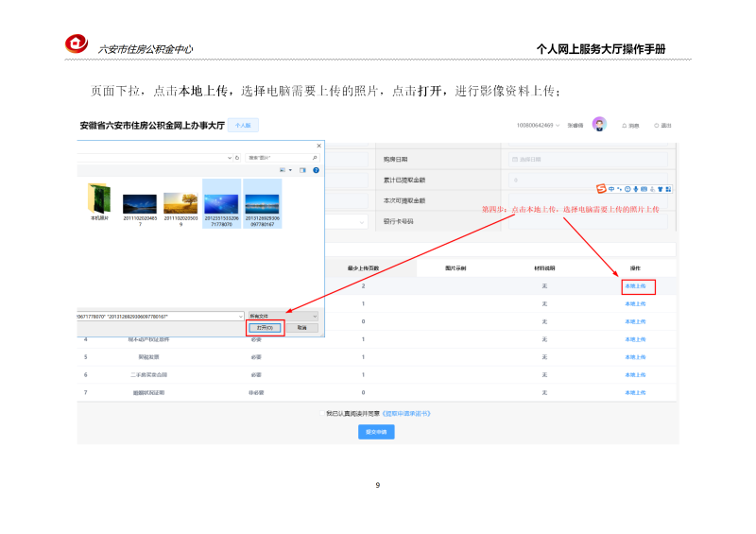Close the file open dialog with X
756x534 pixels.
click(318, 146)
